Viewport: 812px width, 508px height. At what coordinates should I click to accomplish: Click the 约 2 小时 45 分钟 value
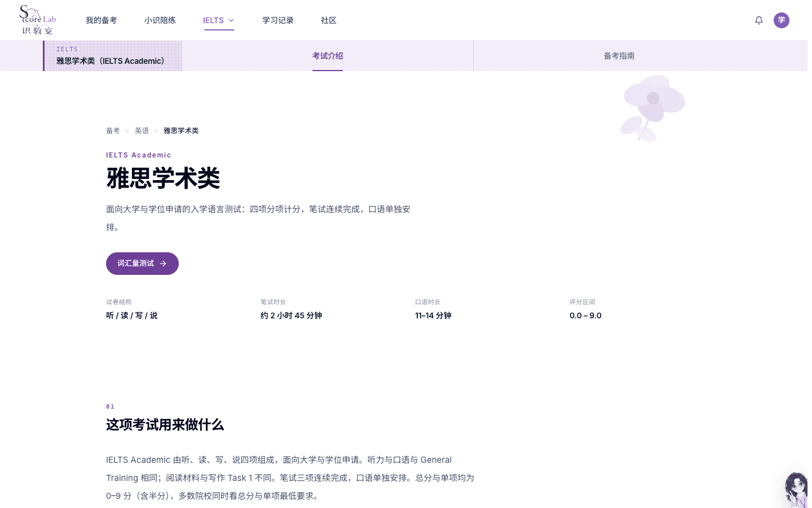point(291,316)
